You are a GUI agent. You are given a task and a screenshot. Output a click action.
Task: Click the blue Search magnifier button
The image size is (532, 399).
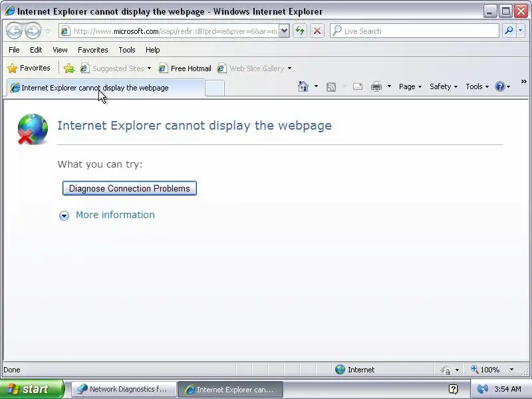pos(509,31)
